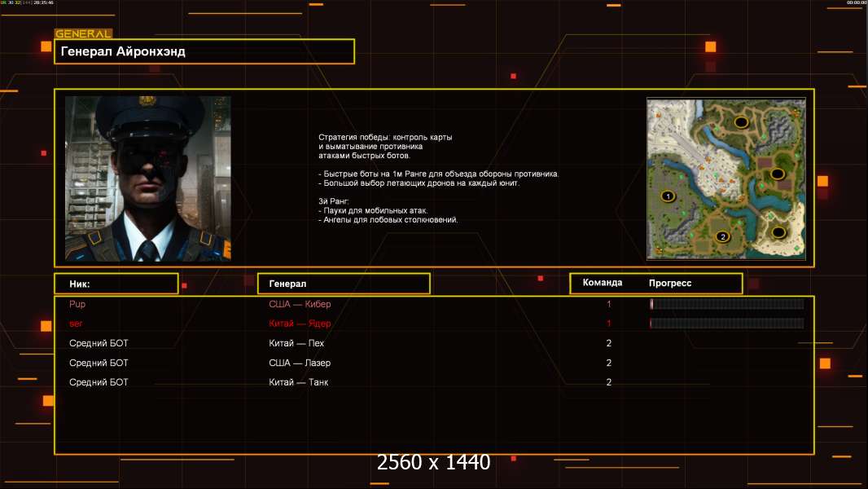This screenshot has height=489, width=868.
Task: Click the "Ник:" column header
Action: click(116, 284)
